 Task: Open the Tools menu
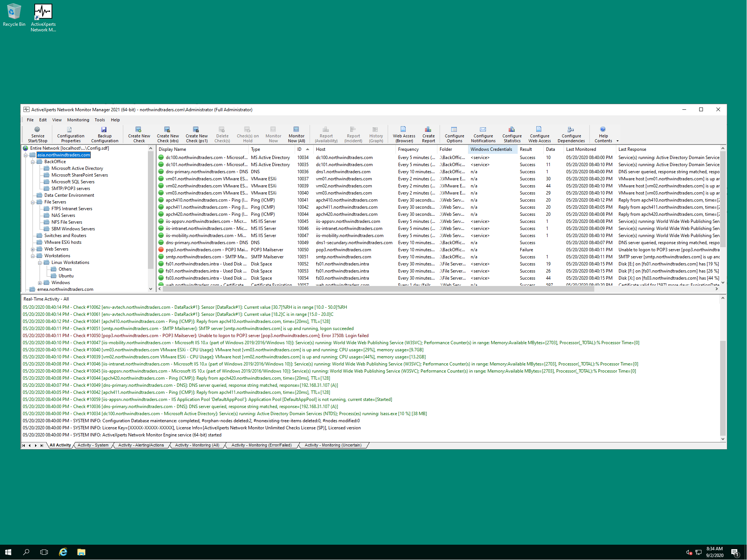(x=100, y=120)
